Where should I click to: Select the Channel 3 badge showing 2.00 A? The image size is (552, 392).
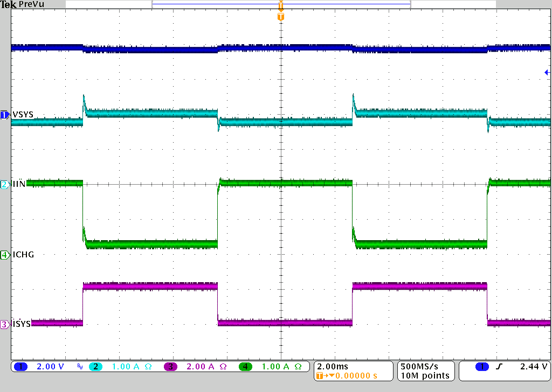[170, 367]
